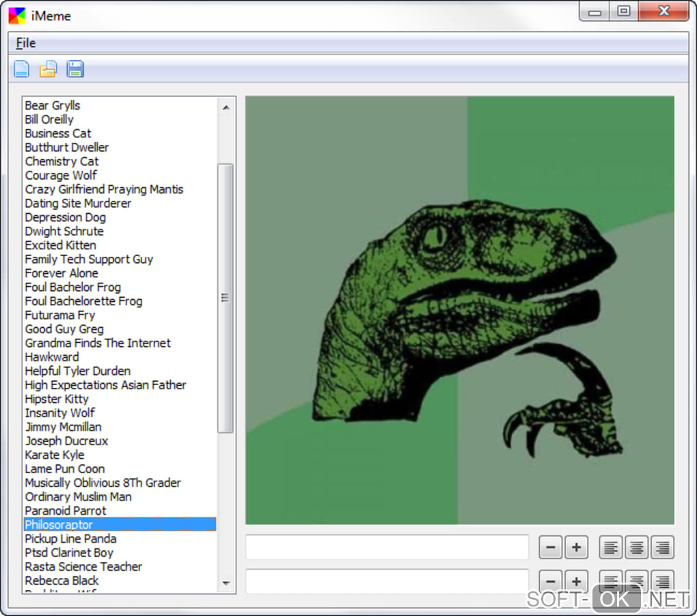Open the File menu
The height and width of the screenshot is (616, 697).
26,43
